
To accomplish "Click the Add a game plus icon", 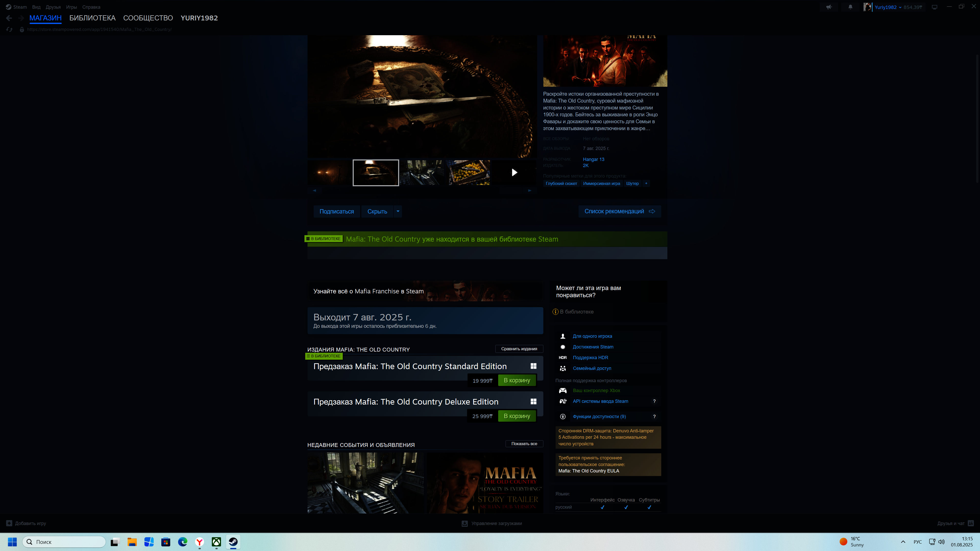I will 9,523.
